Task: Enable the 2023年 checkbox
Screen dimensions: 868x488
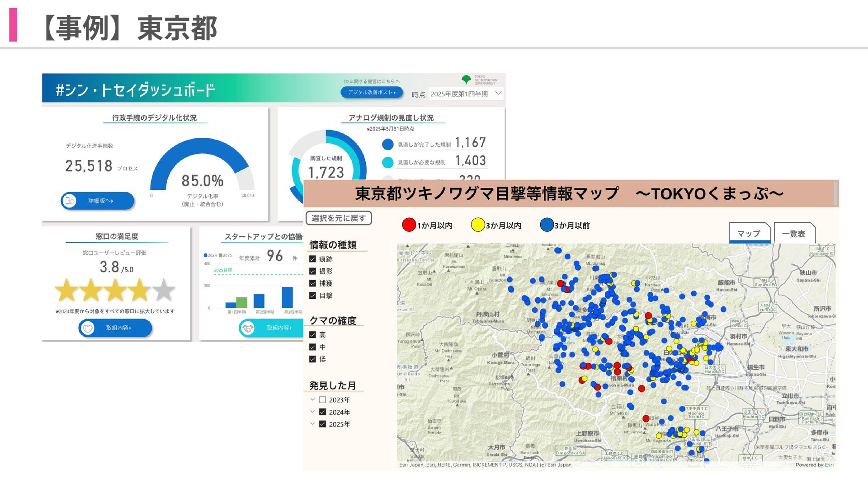Action: coord(322,400)
